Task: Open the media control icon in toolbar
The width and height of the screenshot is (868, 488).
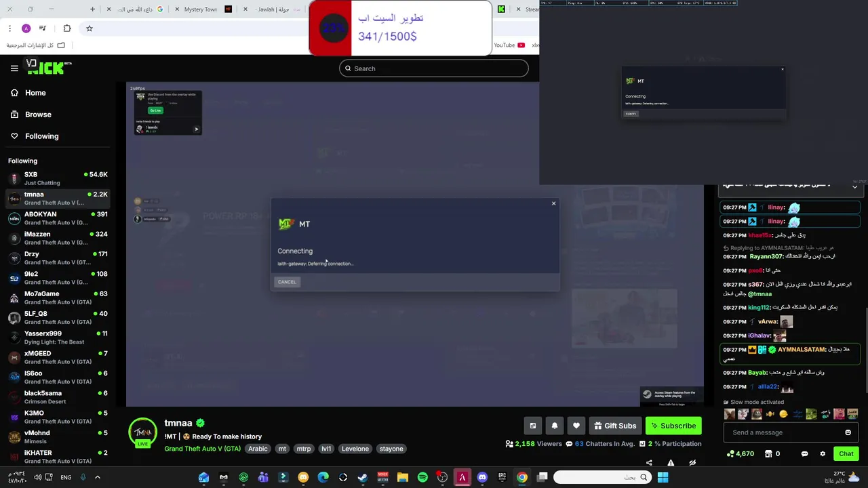Action: click(x=43, y=28)
